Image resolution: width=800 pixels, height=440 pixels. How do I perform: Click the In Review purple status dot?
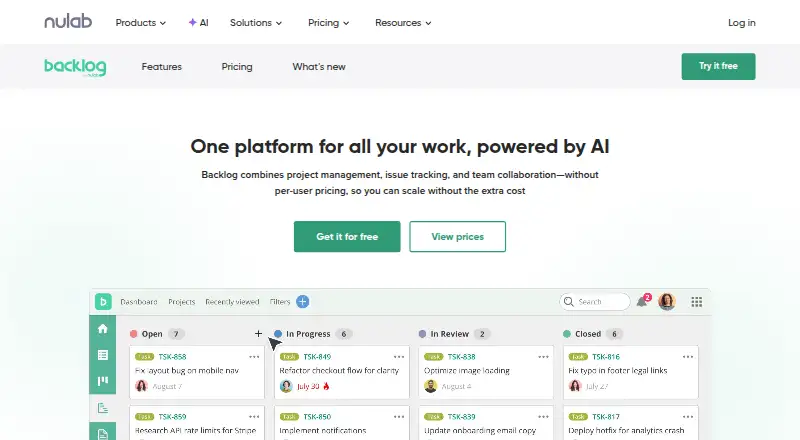tap(422, 334)
